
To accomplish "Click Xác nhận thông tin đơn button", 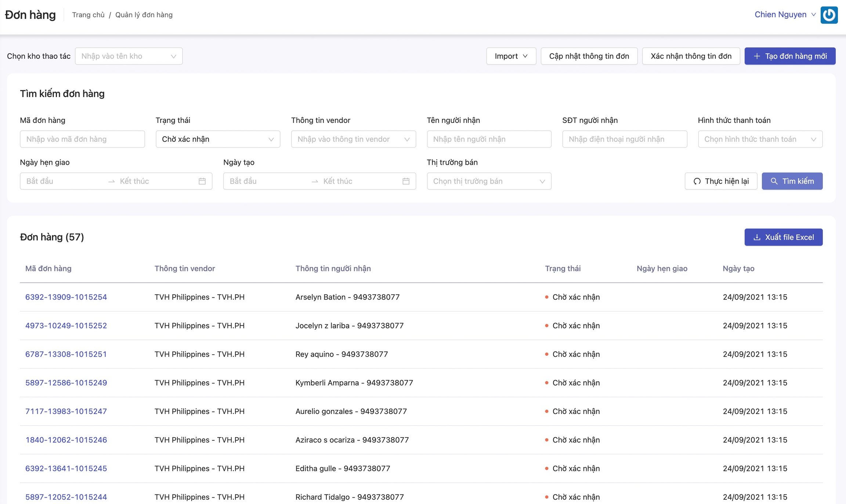I will [x=691, y=56].
